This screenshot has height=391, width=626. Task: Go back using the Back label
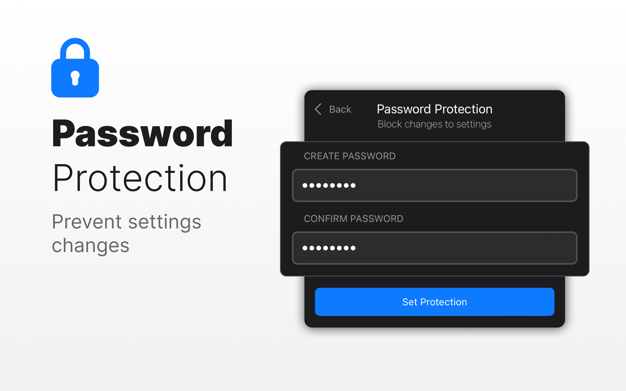340,109
